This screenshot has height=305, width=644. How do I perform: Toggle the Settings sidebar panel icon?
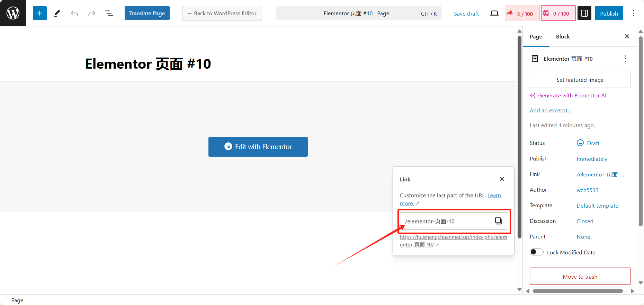coord(584,13)
